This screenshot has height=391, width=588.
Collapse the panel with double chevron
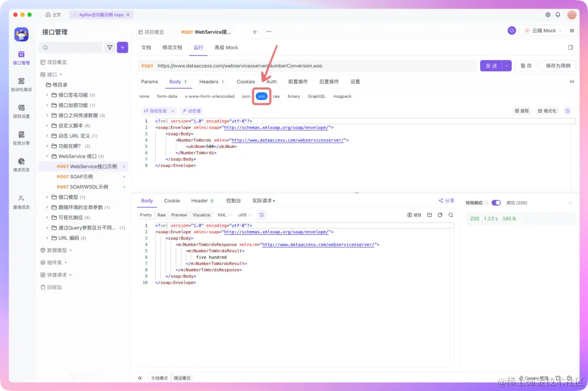point(140,378)
